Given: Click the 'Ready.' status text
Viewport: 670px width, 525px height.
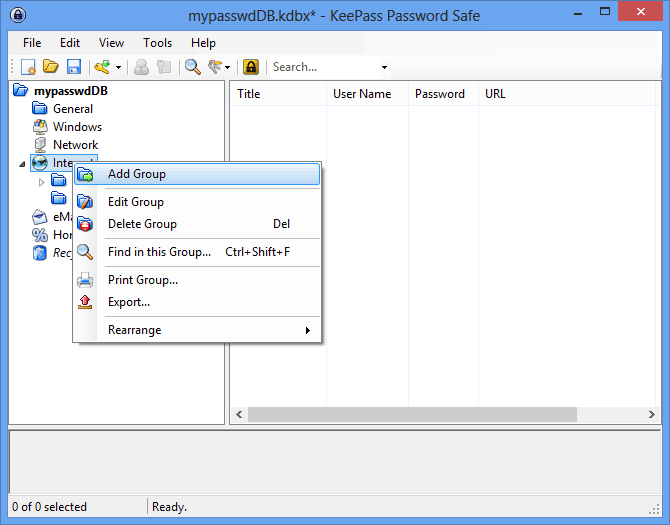Looking at the screenshot, I should tap(169, 507).
